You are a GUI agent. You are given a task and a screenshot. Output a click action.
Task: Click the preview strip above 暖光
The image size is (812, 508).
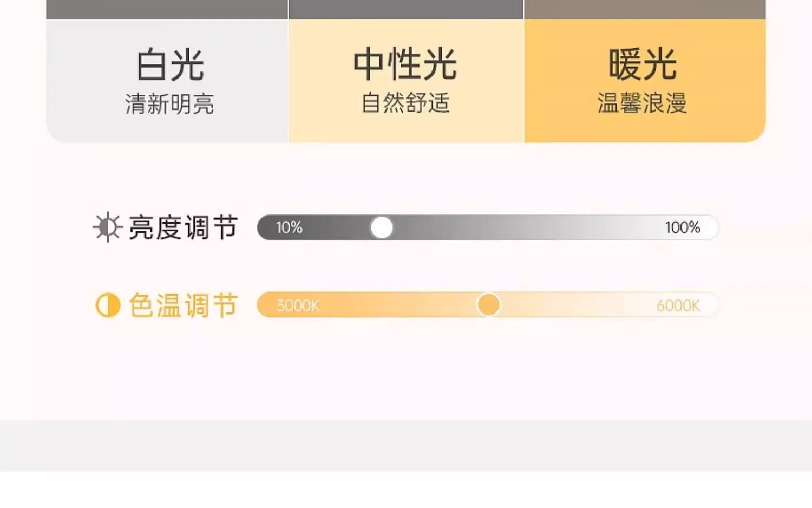coord(645,9)
